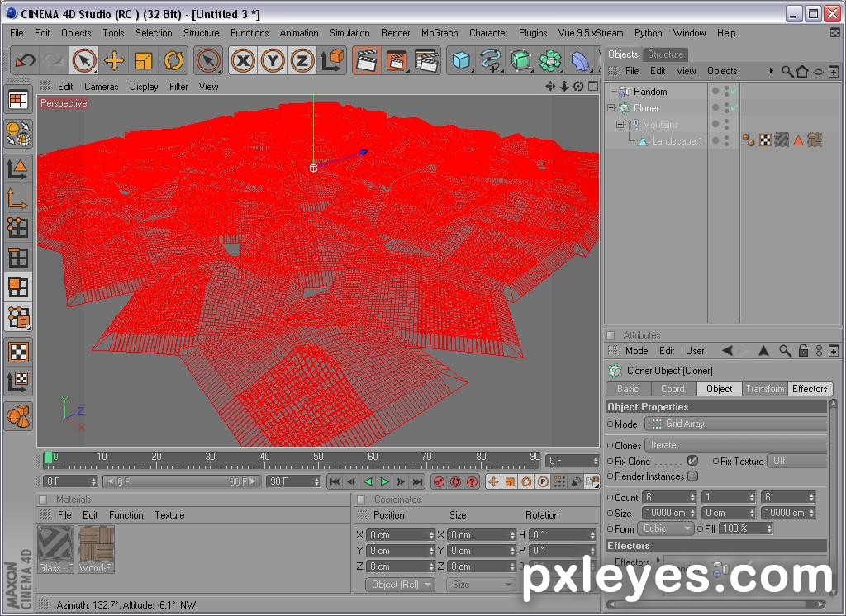Click the Make Editable icon in sidebar
This screenshot has width=846, height=616.
click(18, 133)
